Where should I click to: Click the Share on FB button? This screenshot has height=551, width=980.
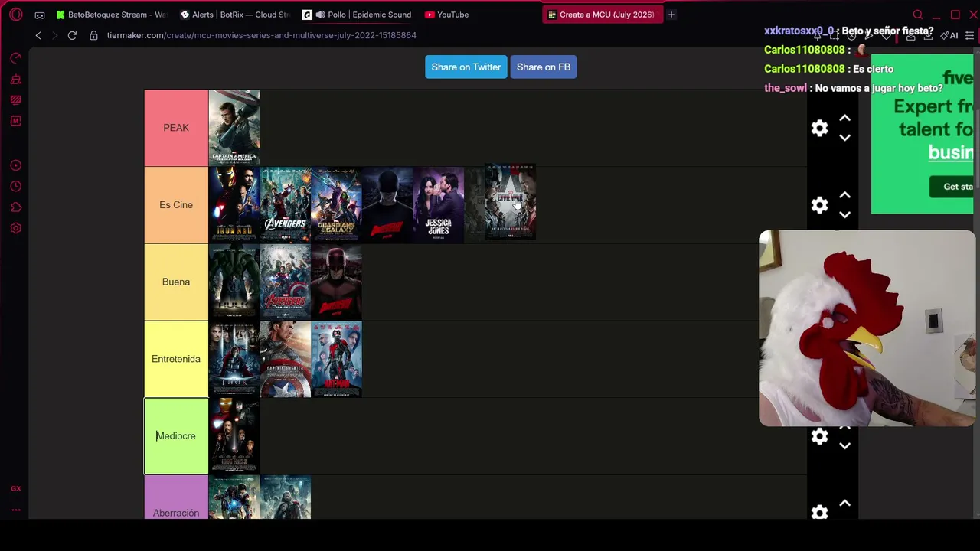click(x=544, y=67)
